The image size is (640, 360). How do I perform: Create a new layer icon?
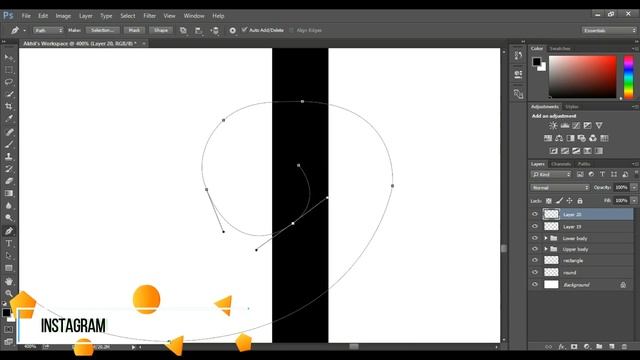(x=611, y=347)
